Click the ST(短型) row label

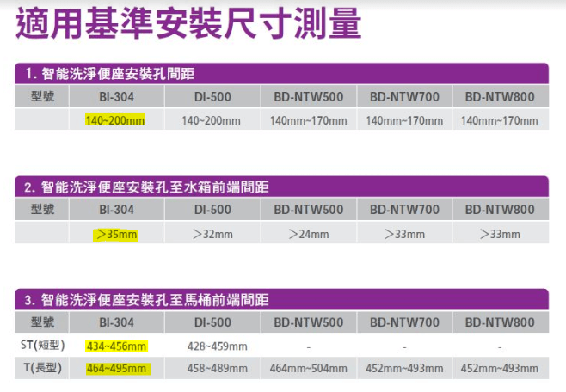(x=43, y=345)
